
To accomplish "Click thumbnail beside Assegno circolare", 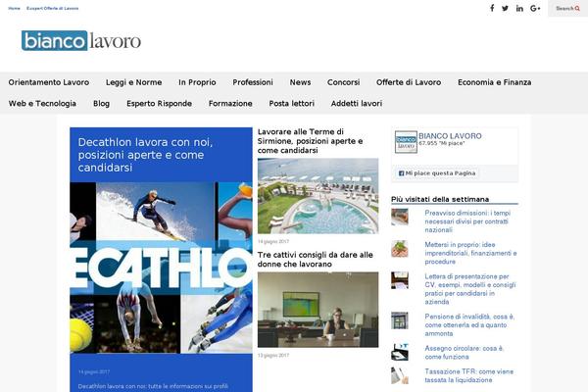I will (x=400, y=352).
